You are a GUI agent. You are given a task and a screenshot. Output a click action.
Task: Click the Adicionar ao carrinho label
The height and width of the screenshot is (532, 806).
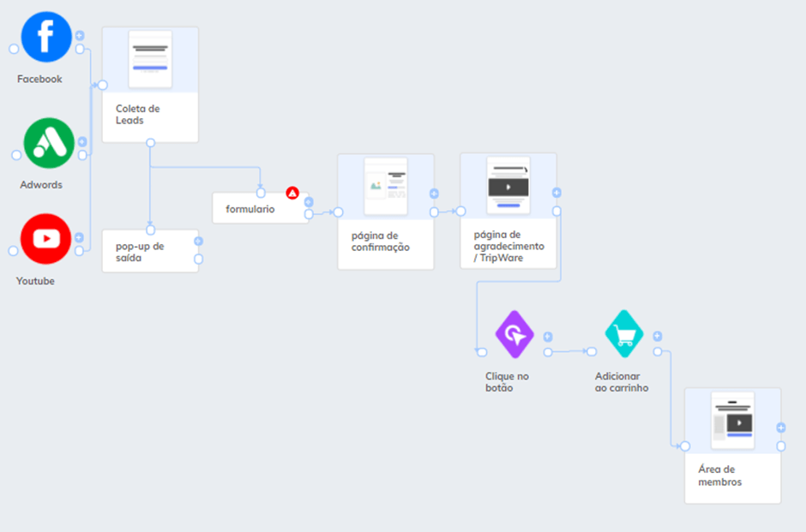point(622,382)
